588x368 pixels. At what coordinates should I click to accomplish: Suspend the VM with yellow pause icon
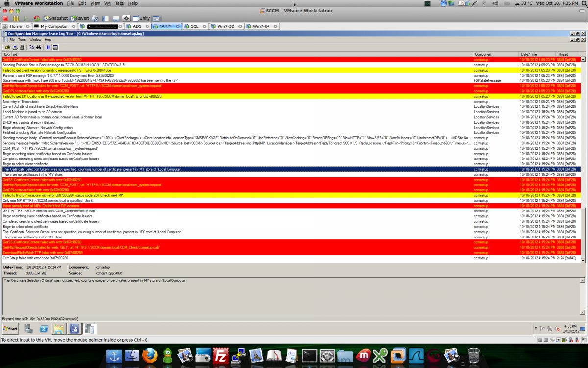click(16, 18)
